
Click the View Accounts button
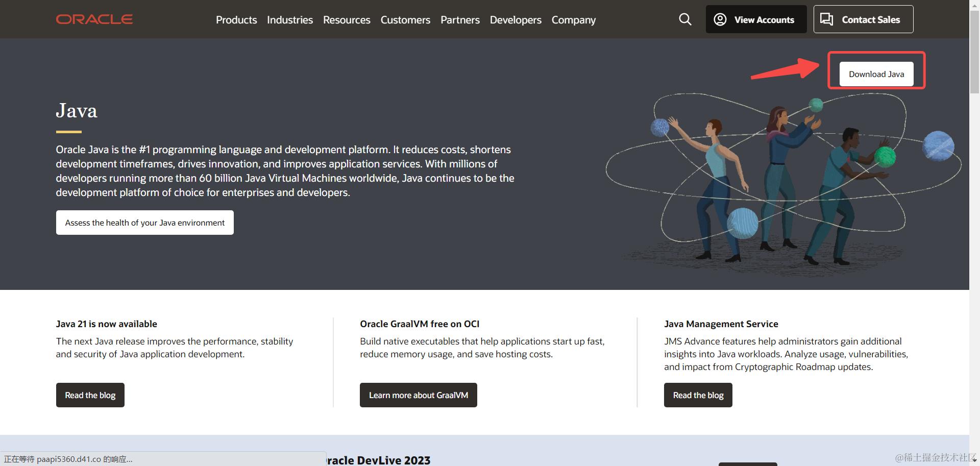click(x=756, y=19)
